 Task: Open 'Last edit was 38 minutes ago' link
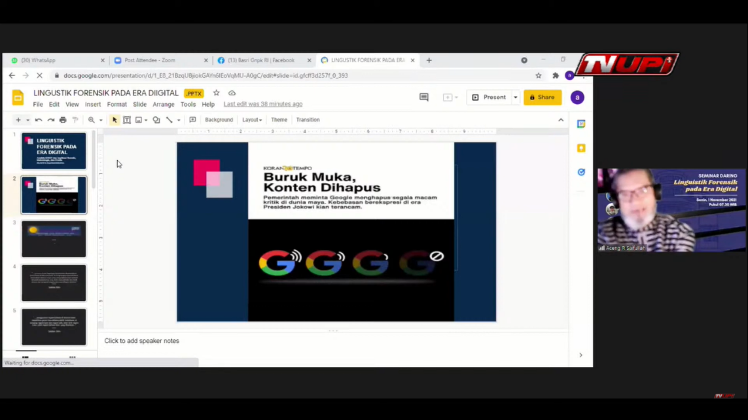click(263, 104)
